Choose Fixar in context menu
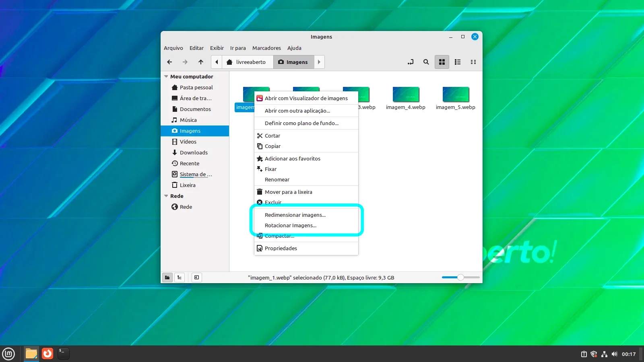 coord(306,169)
